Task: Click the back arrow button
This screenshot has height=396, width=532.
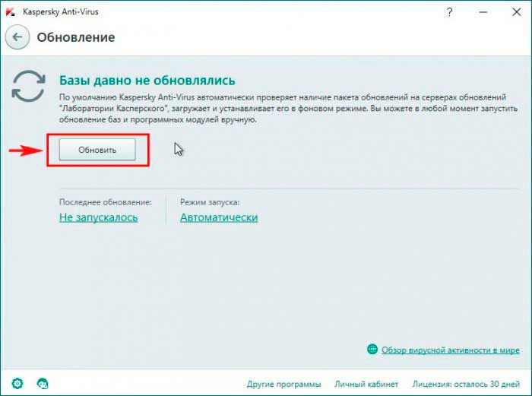Action: click(17, 37)
